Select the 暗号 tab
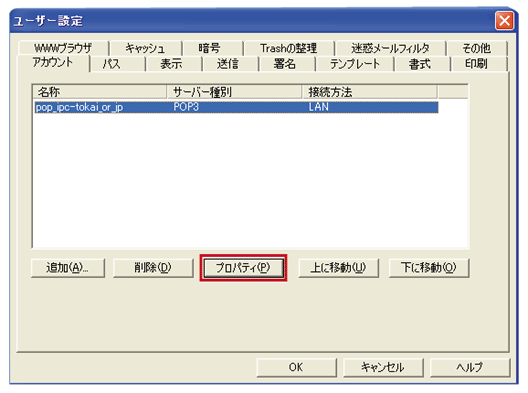 pos(212,48)
